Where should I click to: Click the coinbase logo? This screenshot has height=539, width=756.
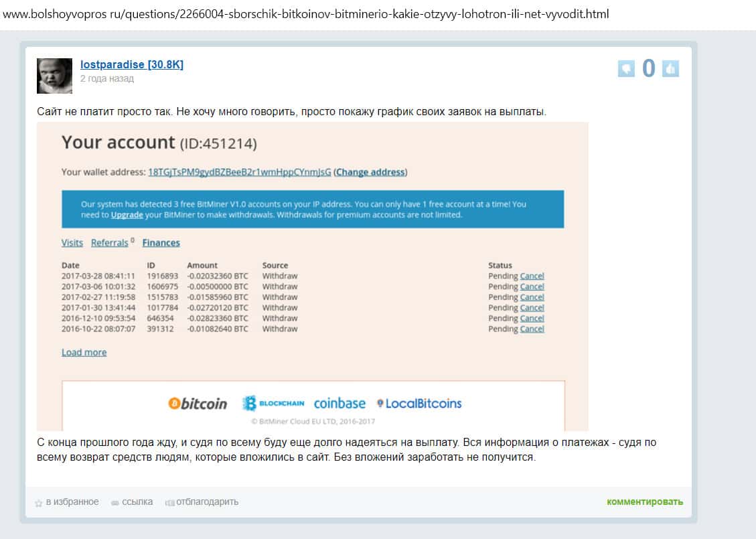coord(339,403)
